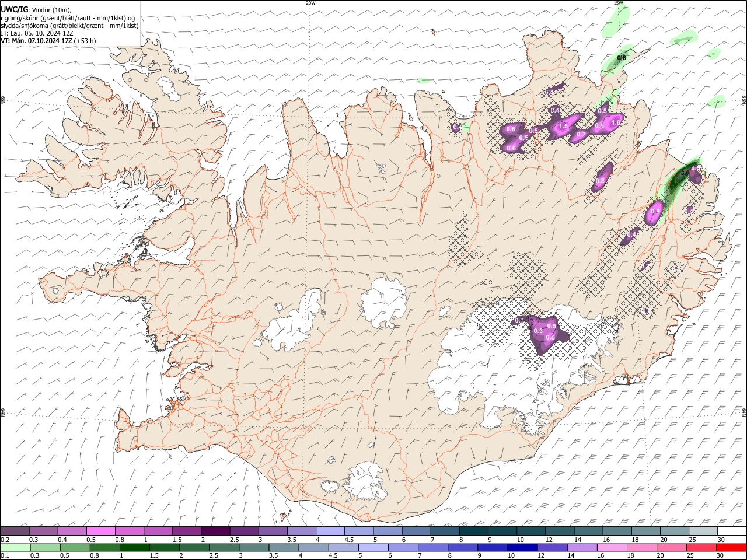Click the UWC/IG title text
Image resolution: width=747 pixels, height=560 pixels.
coord(14,10)
